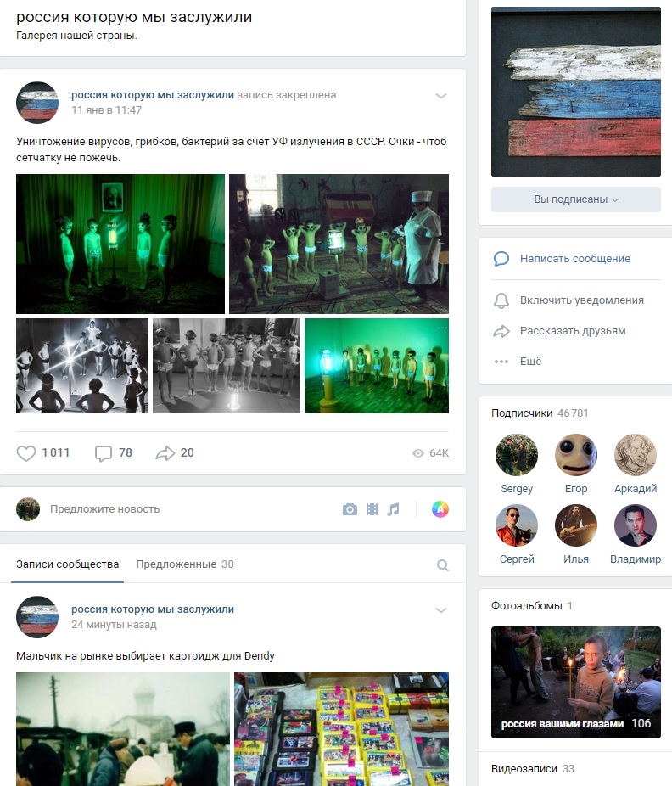672x786 pixels.
Task: Attach music with the note icon
Action: pyautogui.click(x=394, y=510)
